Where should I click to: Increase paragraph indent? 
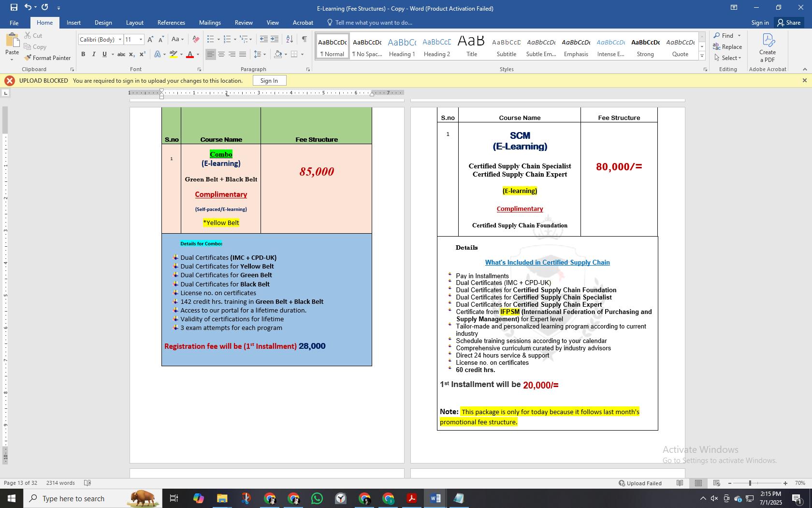point(275,39)
